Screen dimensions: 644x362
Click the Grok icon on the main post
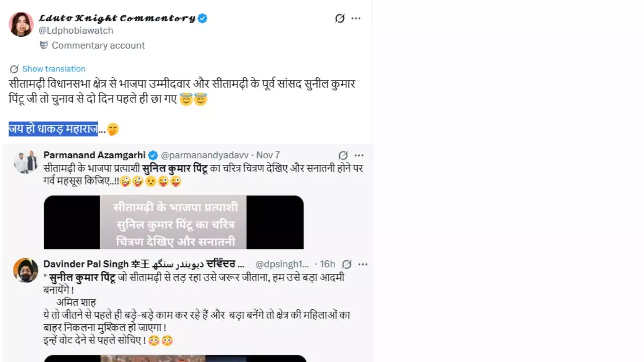pyautogui.click(x=340, y=19)
